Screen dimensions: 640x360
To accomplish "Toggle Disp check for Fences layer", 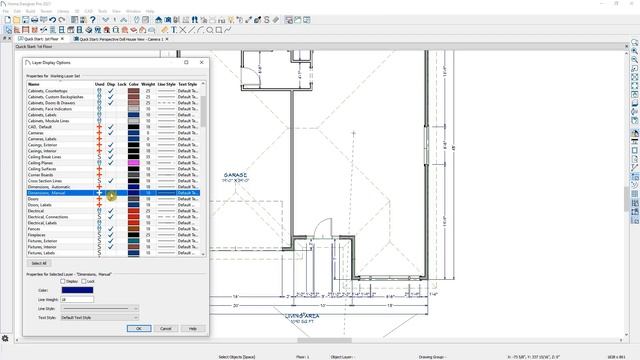I will (x=111, y=229).
